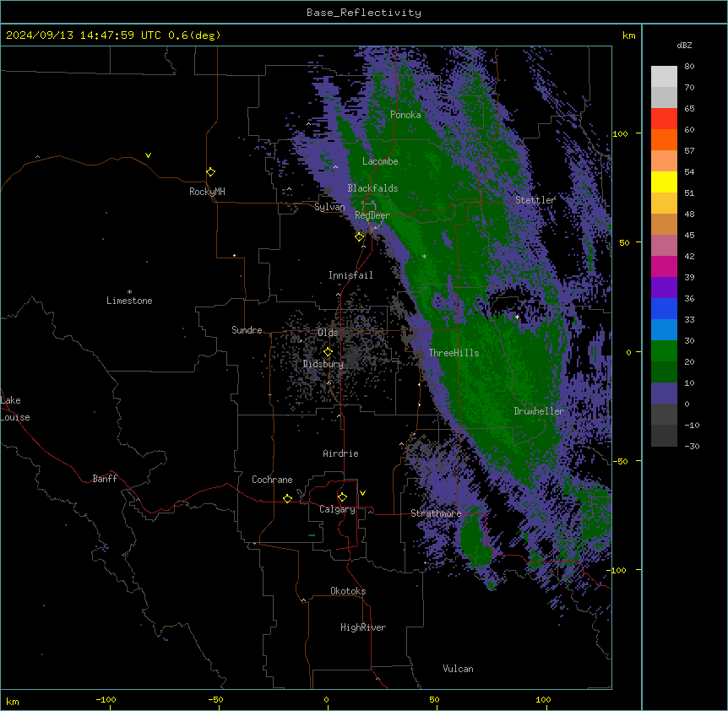Click the Strathmore city label
Image resolution: width=728 pixels, height=711 pixels.
point(436,513)
